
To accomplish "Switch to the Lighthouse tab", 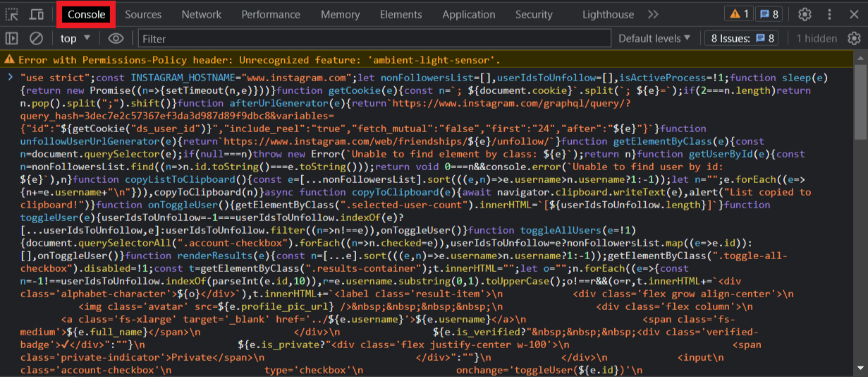I will pos(608,14).
